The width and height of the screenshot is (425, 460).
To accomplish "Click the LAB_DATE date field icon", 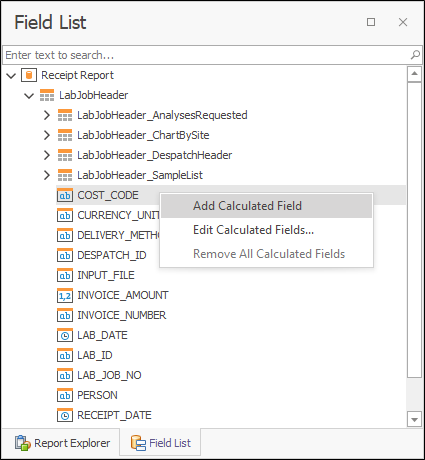I will (x=65, y=335).
